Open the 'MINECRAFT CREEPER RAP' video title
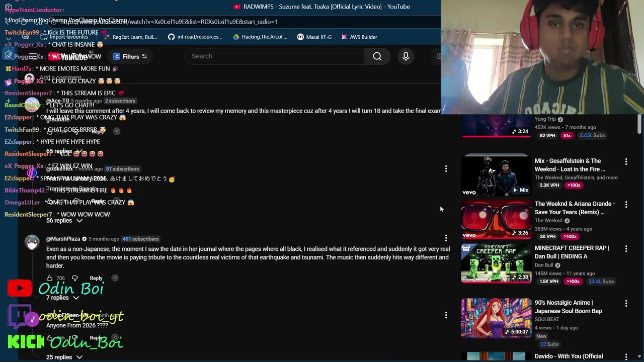Viewport: 644px width, 362px height. 572,252
